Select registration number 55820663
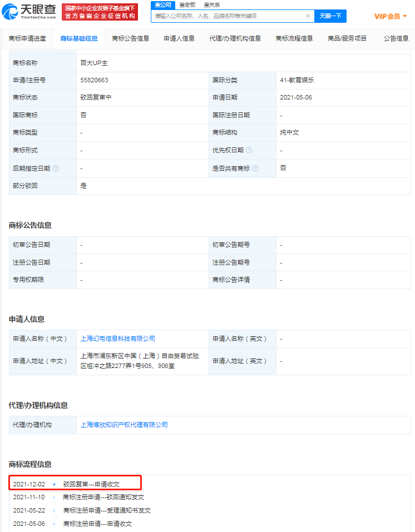Screen dimensions: 415x532 click(94, 81)
